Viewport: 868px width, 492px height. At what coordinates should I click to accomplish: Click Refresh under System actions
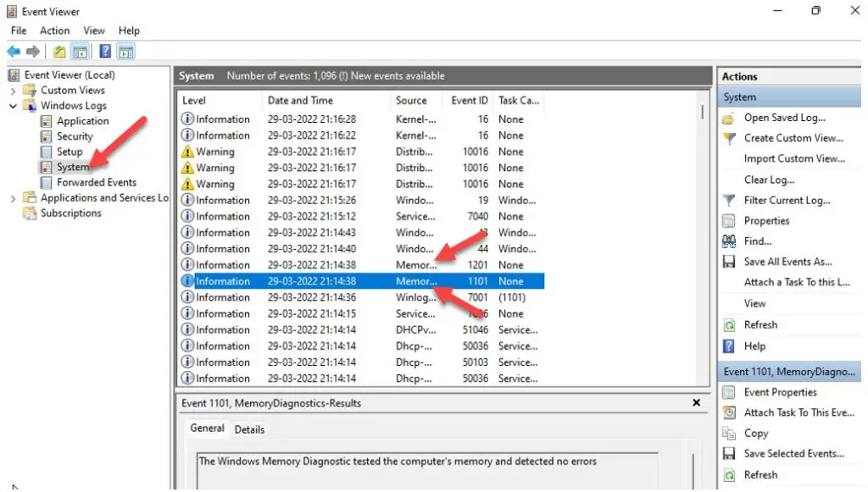pos(760,324)
